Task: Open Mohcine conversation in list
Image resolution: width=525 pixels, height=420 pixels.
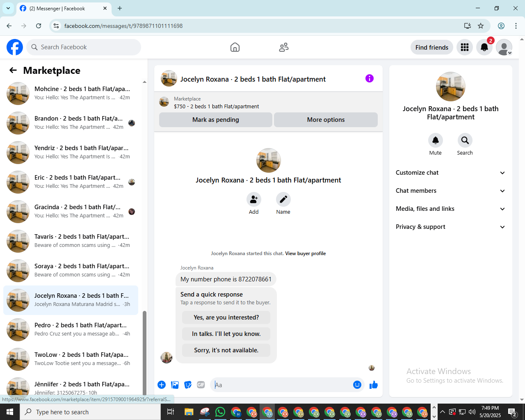Action: point(71,94)
